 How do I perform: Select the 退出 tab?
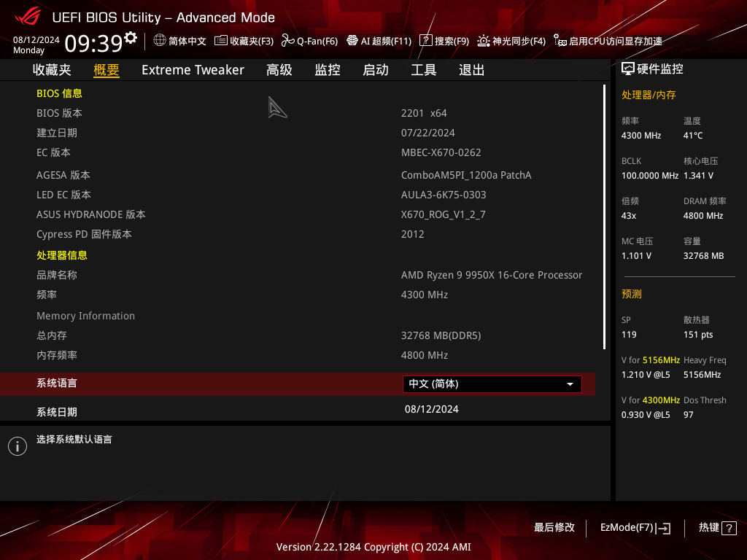tap(472, 70)
